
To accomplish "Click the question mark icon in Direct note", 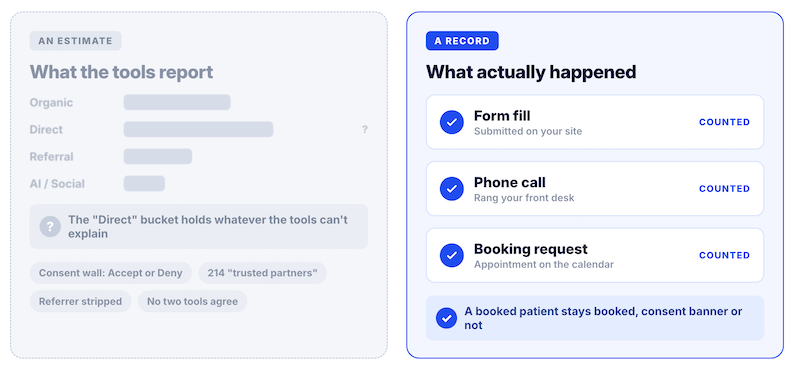I will [x=50, y=227].
